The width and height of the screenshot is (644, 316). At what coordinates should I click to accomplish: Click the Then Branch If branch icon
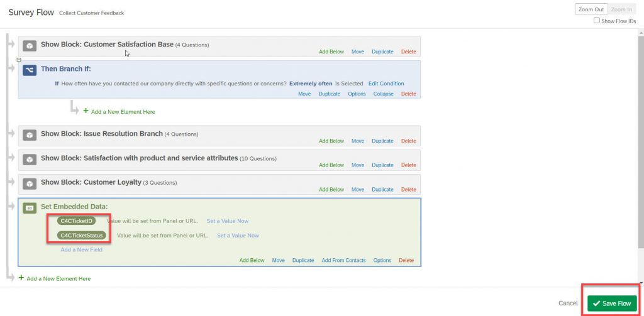(x=30, y=70)
